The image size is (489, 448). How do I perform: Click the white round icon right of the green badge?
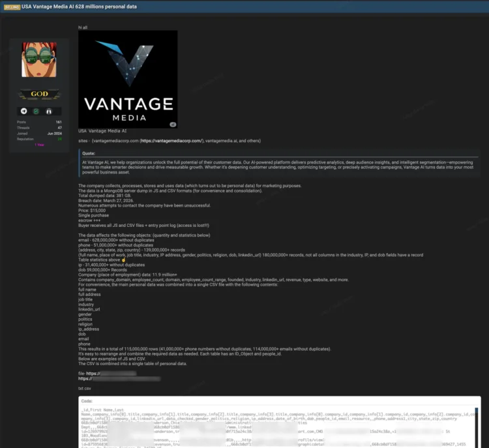[x=49, y=111]
